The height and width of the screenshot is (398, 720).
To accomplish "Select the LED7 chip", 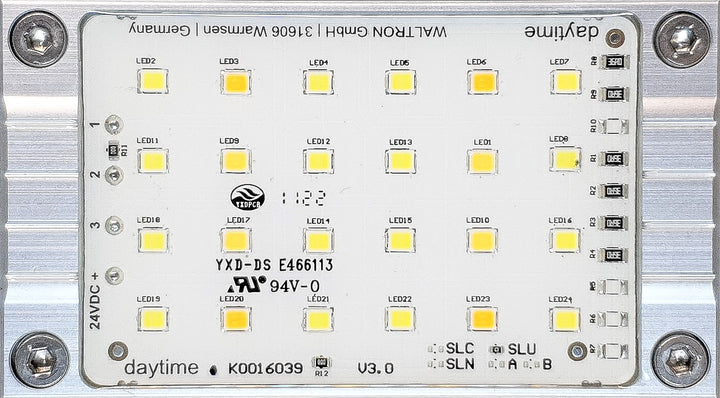I will 566,82.
